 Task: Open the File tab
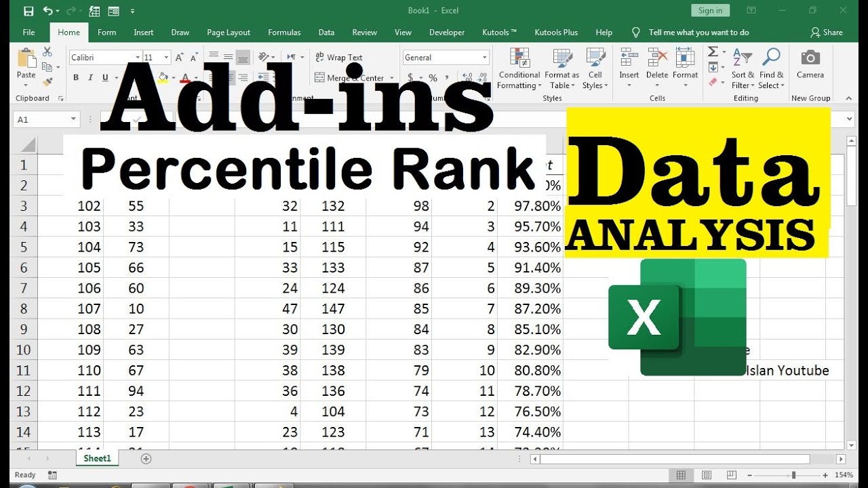click(29, 32)
